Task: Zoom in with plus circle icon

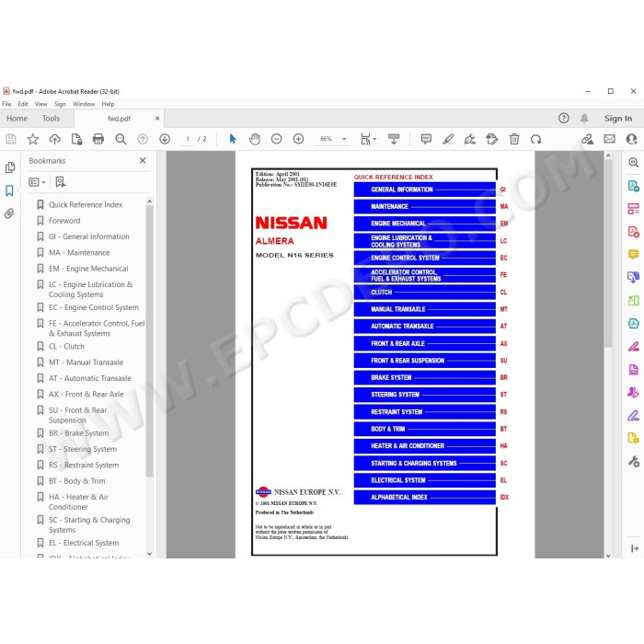Action: 298,139
